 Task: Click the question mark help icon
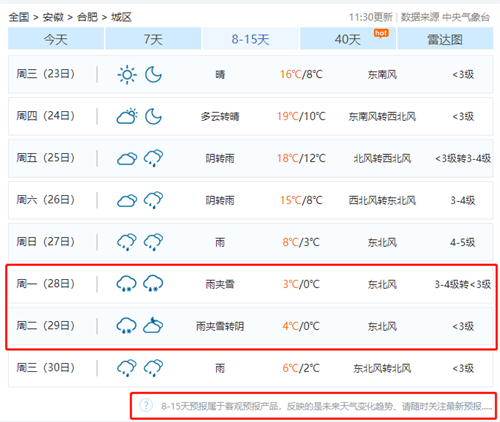[x=146, y=405]
